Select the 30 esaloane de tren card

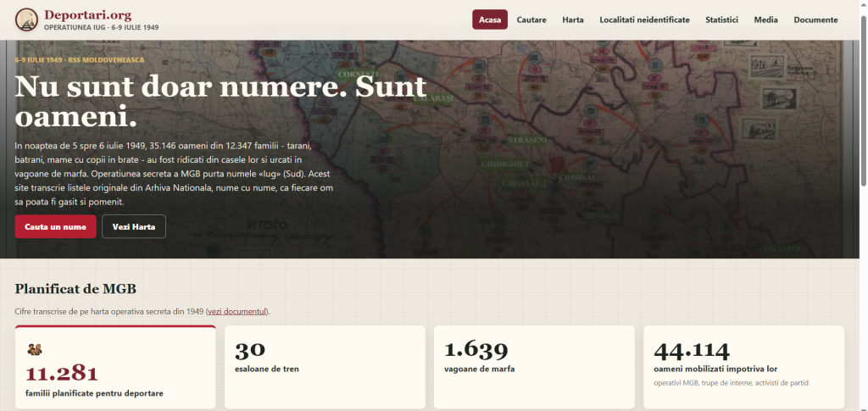coord(325,367)
